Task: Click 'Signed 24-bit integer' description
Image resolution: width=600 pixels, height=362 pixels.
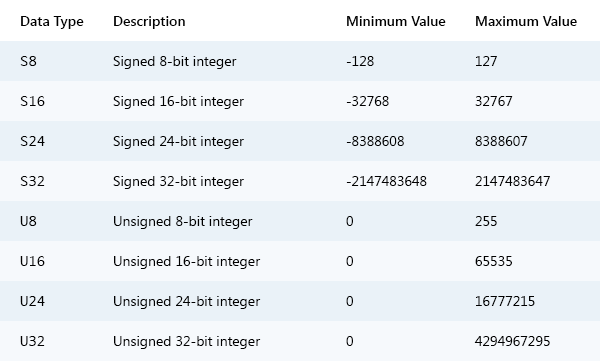Action: click(178, 142)
